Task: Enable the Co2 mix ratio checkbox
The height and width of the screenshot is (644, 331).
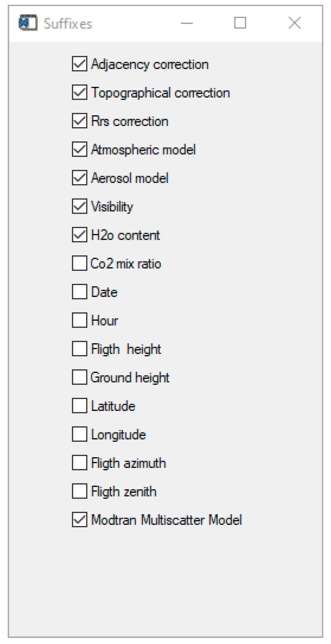Action: pyautogui.click(x=79, y=263)
